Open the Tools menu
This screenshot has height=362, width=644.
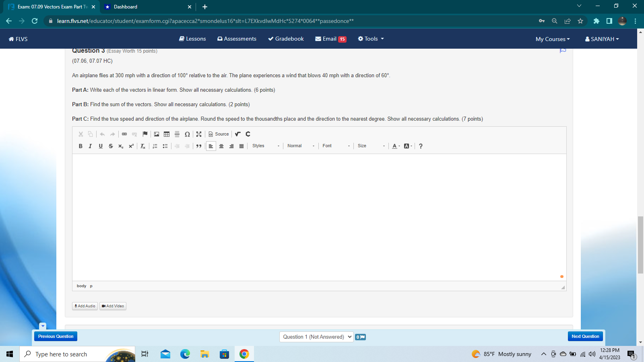point(369,39)
